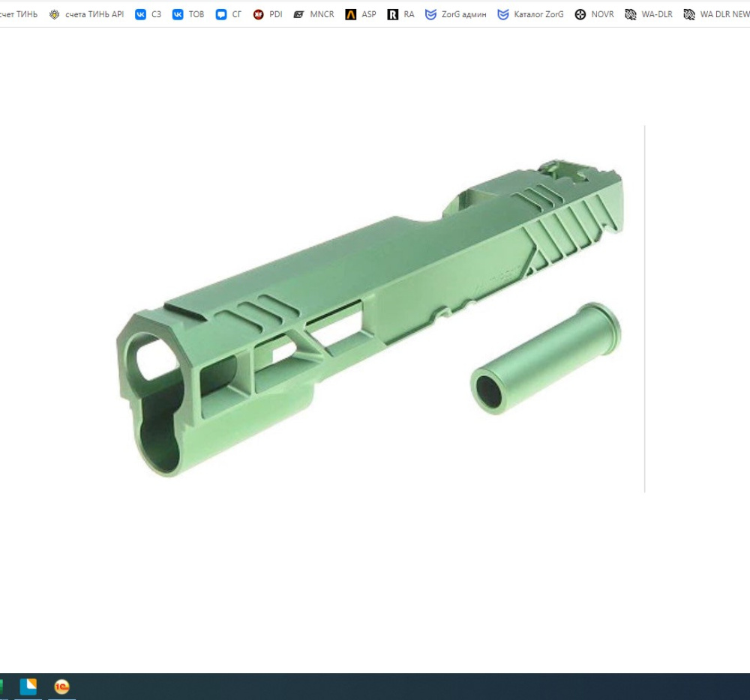Open the 'ZorG админ' bookmark
The image size is (750, 700).
click(456, 14)
